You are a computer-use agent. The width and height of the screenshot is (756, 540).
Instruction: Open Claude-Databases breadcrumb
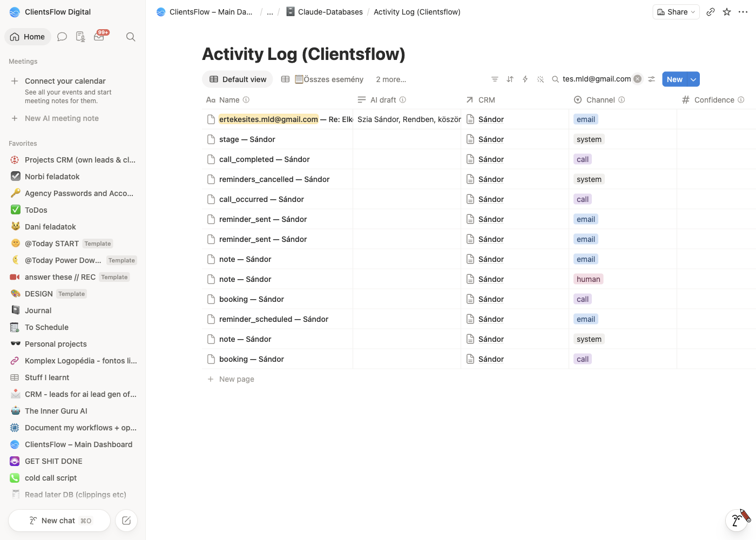[324, 12]
